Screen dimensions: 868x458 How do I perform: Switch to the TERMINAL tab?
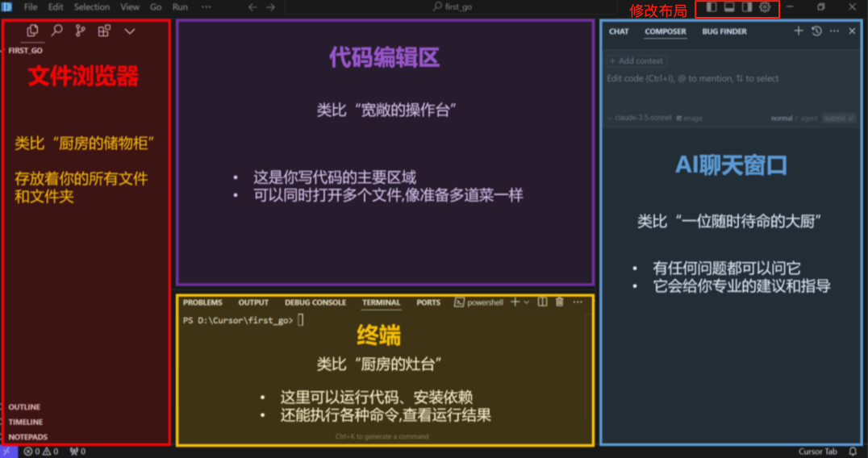(382, 302)
